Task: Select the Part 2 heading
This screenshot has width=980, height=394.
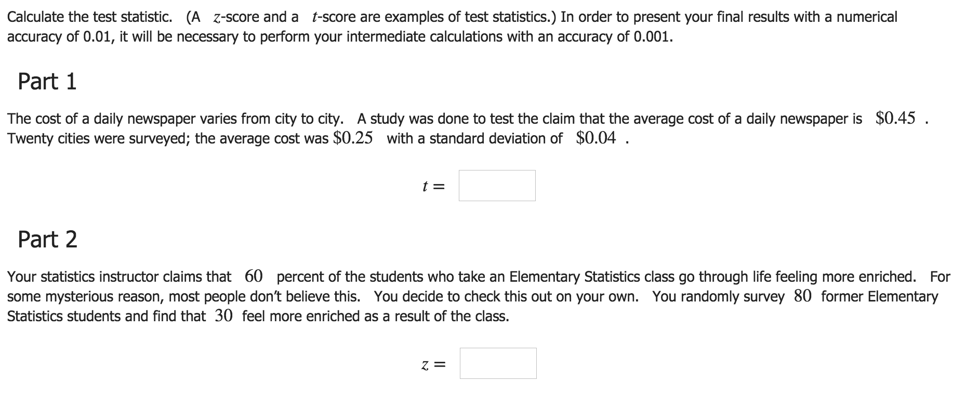Action: tap(47, 240)
